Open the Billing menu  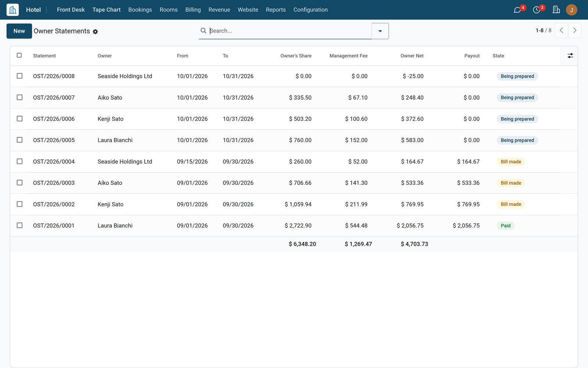(193, 10)
